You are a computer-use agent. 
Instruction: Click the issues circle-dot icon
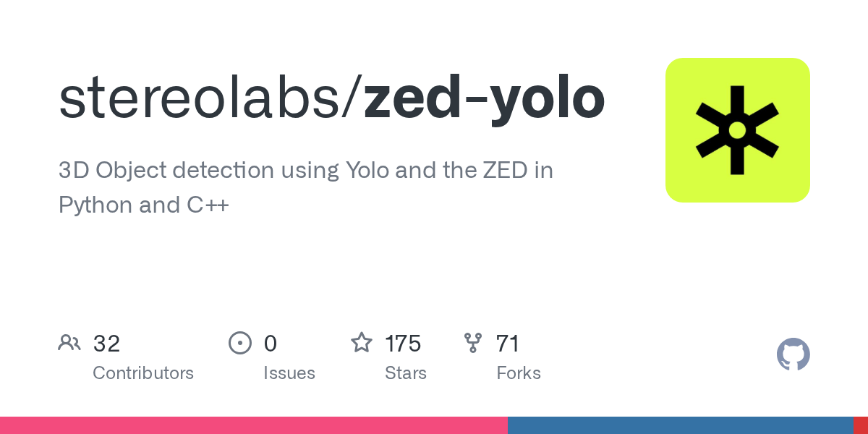click(x=239, y=343)
